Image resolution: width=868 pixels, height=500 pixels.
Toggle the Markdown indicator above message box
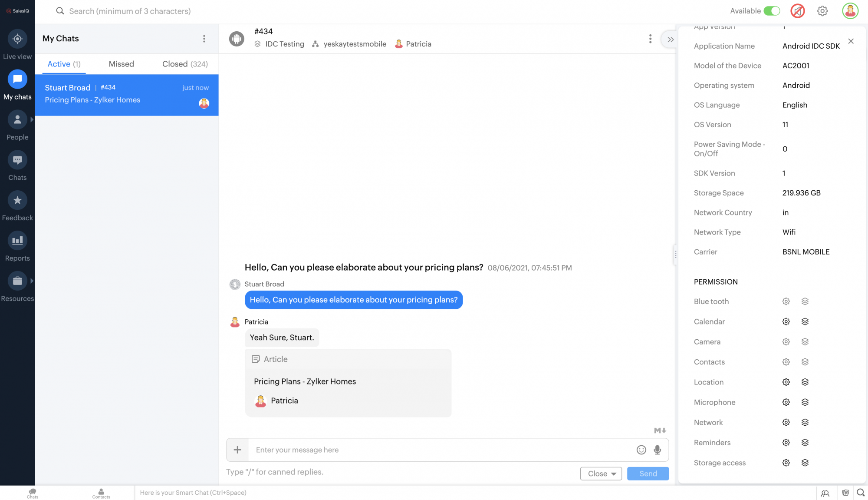tap(660, 430)
